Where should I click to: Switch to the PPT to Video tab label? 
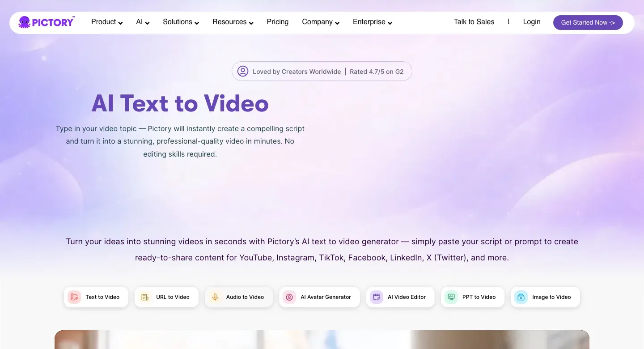click(x=479, y=297)
